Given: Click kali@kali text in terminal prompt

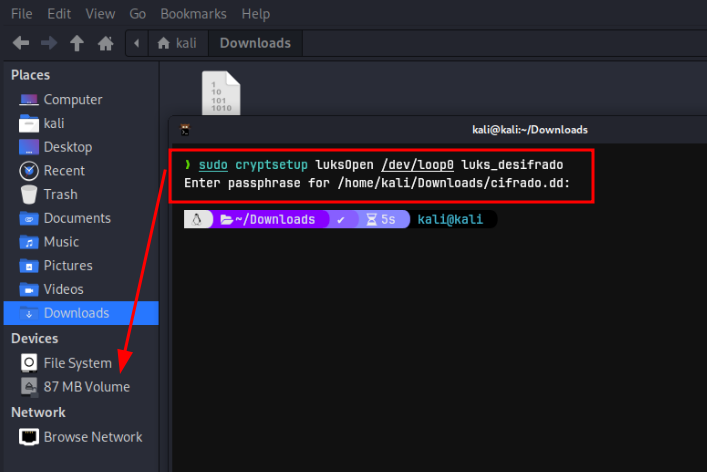Looking at the screenshot, I should click(450, 220).
